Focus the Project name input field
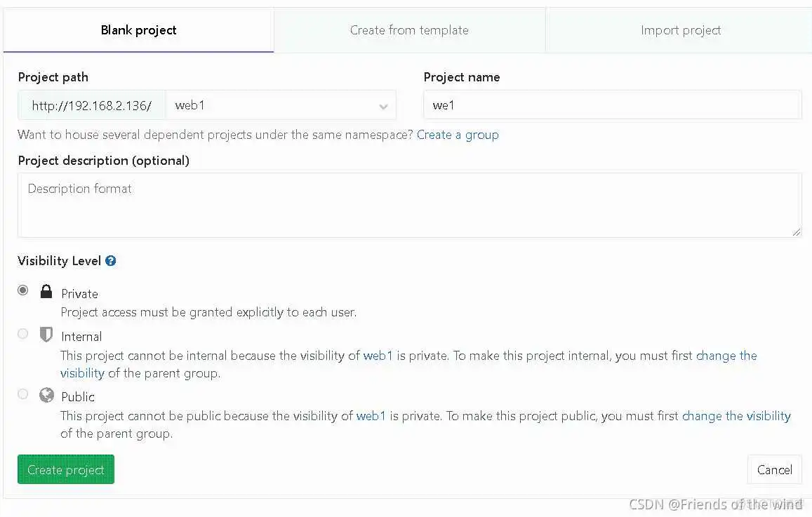812x517 pixels. 612,105
